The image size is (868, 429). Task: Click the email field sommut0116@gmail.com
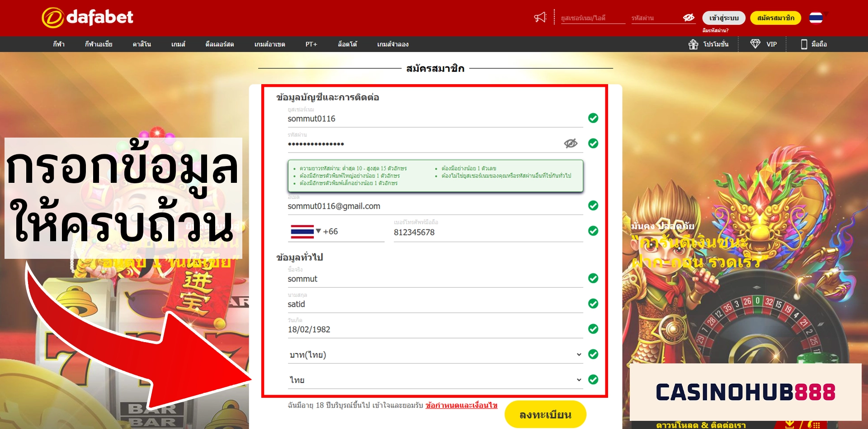pyautogui.click(x=435, y=206)
